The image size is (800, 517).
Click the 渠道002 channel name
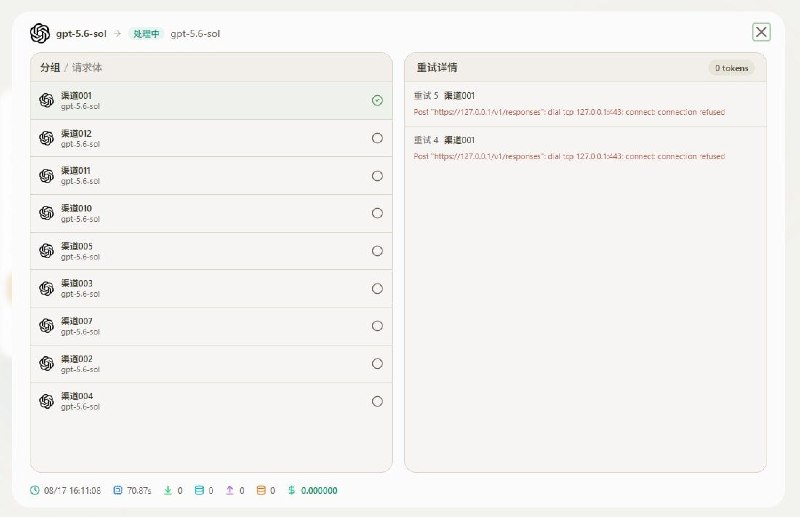pos(77,359)
